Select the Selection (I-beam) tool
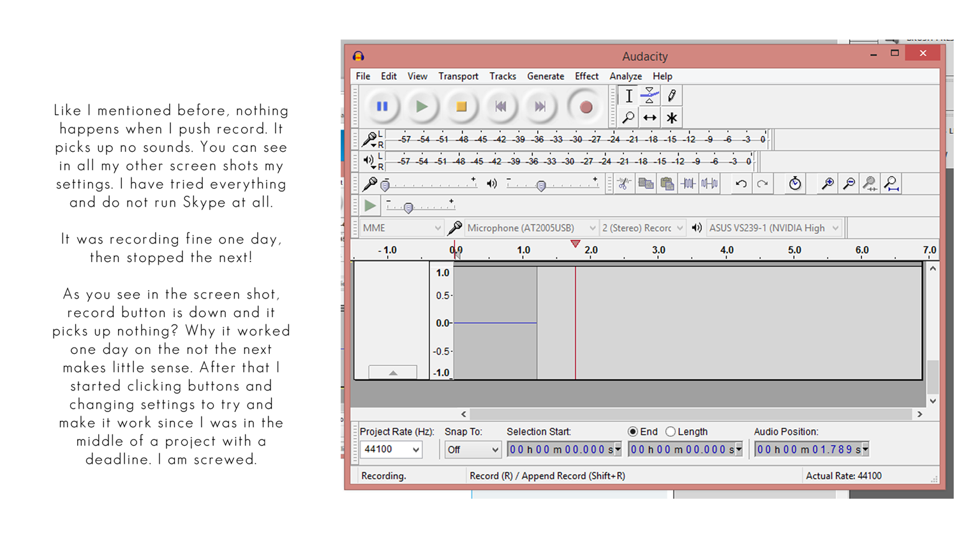The width and height of the screenshot is (980, 551). click(x=628, y=96)
